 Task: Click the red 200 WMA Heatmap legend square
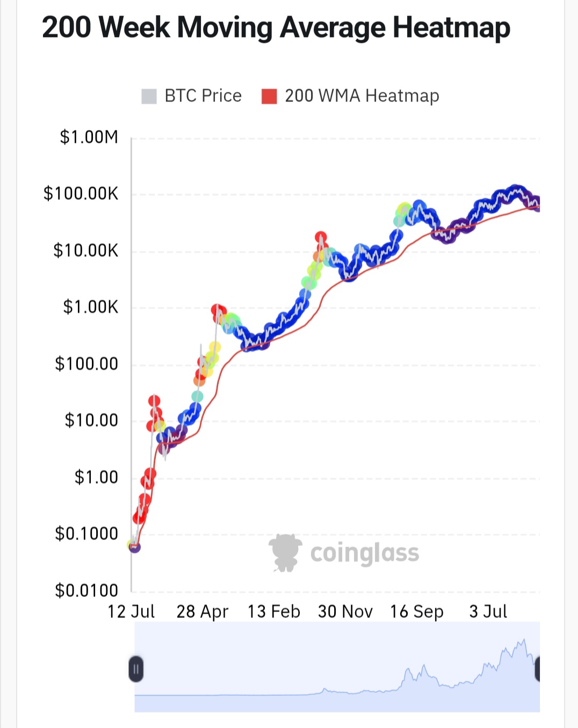[x=269, y=97]
